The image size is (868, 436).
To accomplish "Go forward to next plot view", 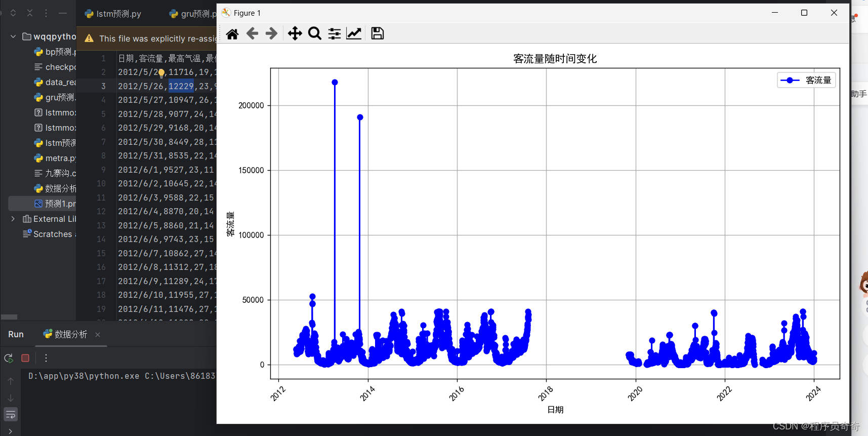I will pos(272,34).
